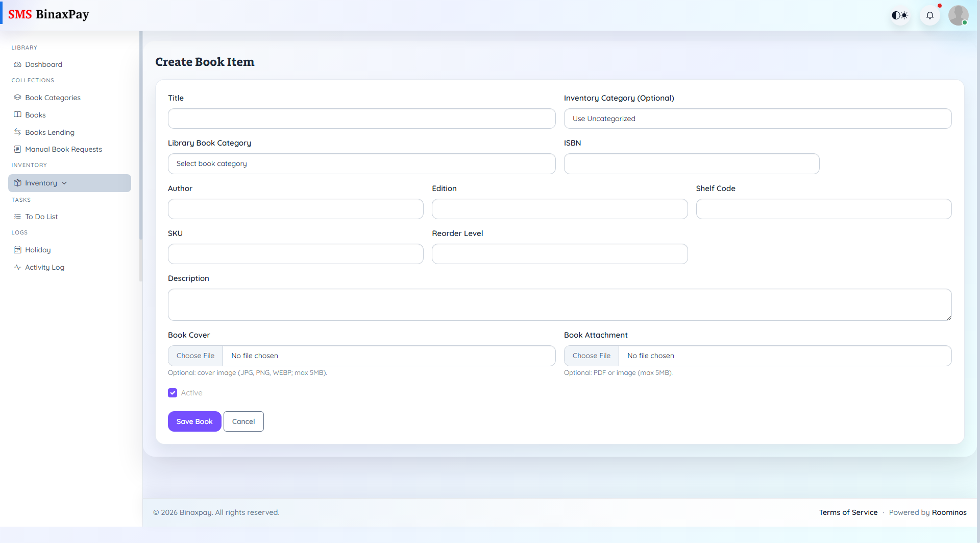The image size is (980, 543).
Task: Toggle dark/light theme mode
Action: 900,15
